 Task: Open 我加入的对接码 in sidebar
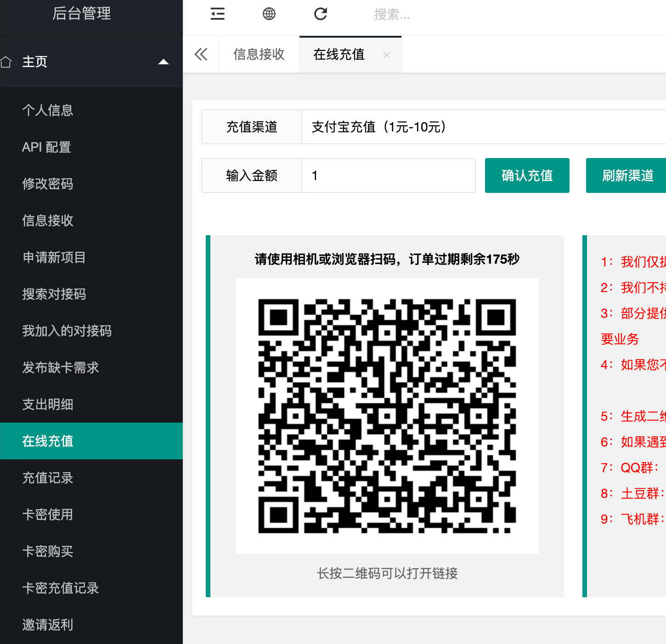click(x=91, y=331)
